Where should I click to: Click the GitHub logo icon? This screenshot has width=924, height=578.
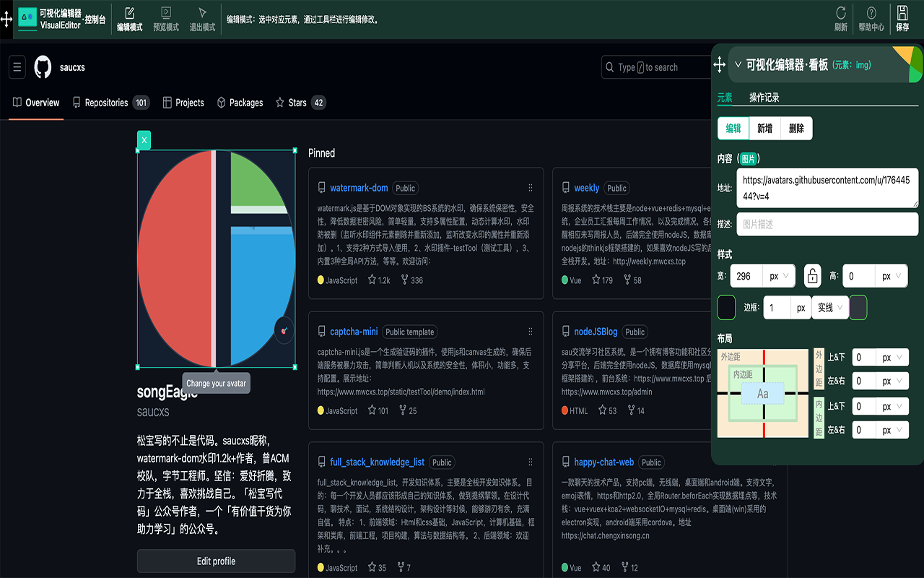(x=43, y=67)
